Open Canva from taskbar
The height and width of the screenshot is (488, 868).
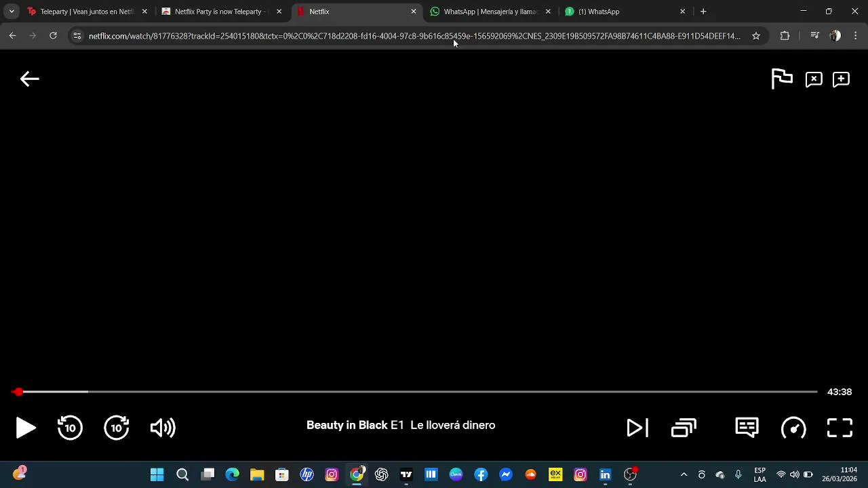pyautogui.click(x=456, y=474)
